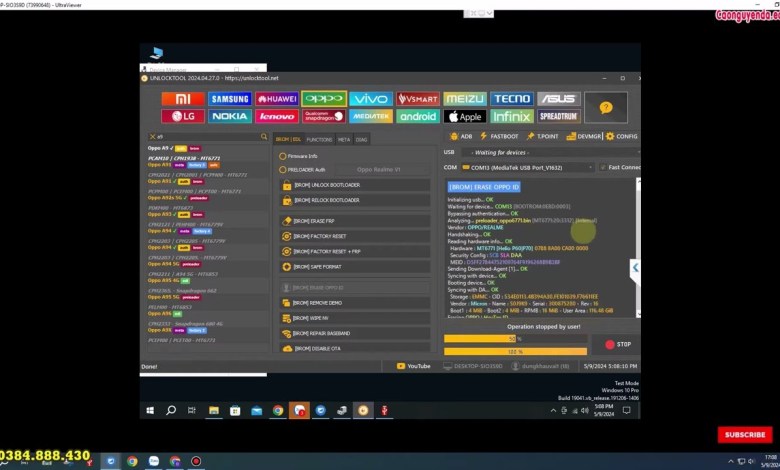Choose the Vivo brand tile
Image resolution: width=780 pixels, height=470 pixels.
(371, 99)
